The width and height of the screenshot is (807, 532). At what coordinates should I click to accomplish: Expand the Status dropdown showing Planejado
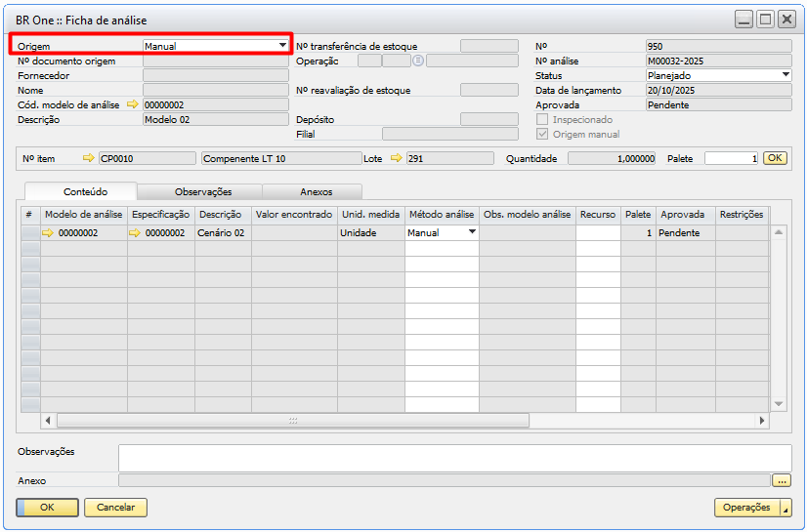[x=786, y=75]
